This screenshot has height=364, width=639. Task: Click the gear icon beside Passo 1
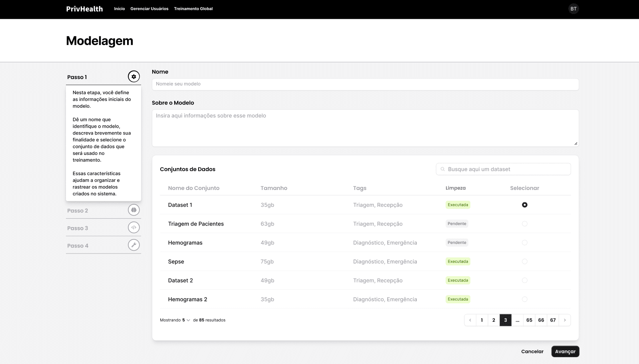click(134, 77)
